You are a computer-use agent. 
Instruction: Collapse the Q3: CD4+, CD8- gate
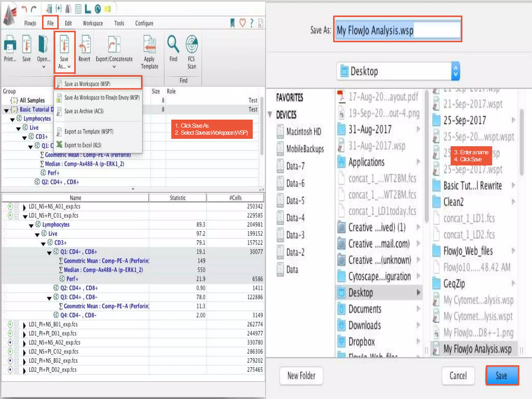coord(49,298)
